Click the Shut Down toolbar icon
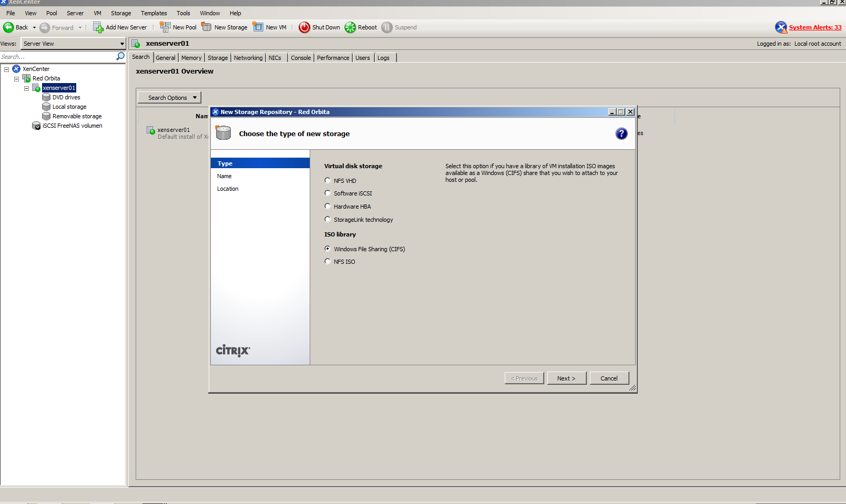This screenshot has height=504, width=846. 304,27
